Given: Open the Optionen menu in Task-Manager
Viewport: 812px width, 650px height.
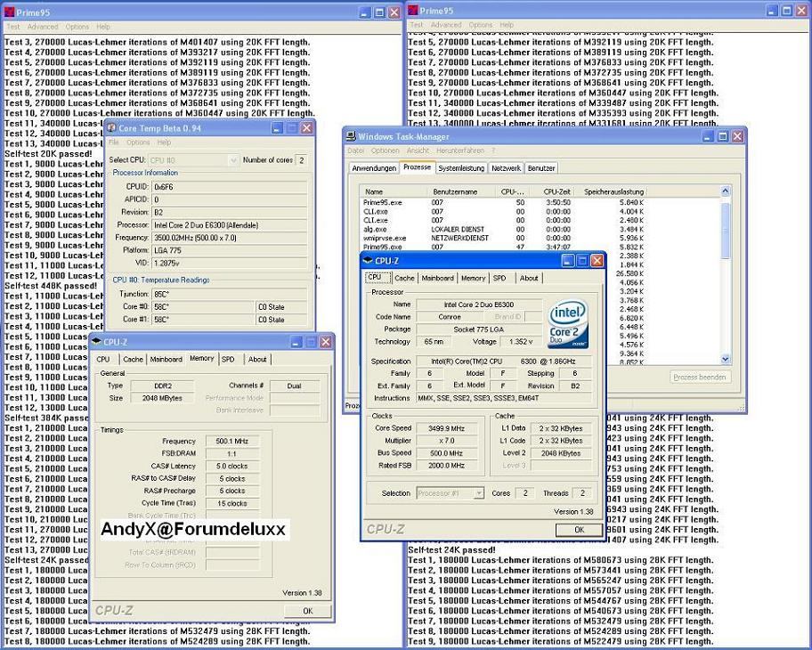Looking at the screenshot, I should (x=386, y=150).
